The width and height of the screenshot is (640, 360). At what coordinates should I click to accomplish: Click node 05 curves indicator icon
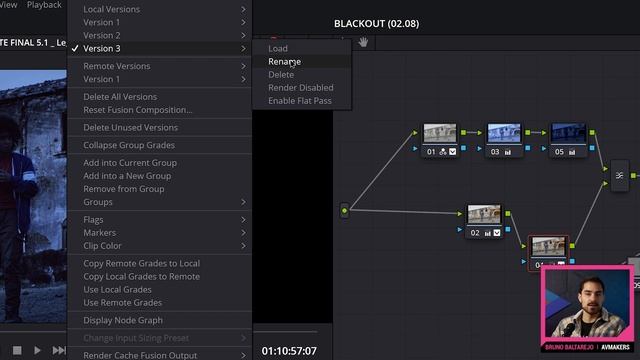point(572,152)
